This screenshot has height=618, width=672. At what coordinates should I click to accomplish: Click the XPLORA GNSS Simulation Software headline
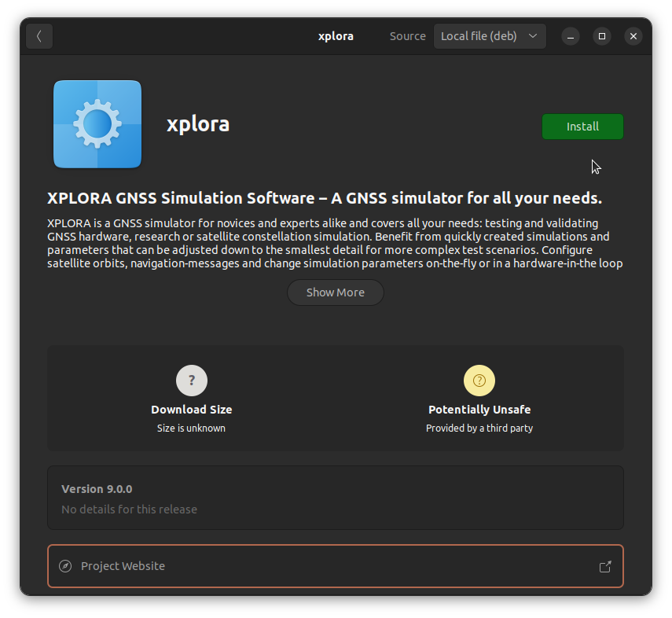pos(324,197)
